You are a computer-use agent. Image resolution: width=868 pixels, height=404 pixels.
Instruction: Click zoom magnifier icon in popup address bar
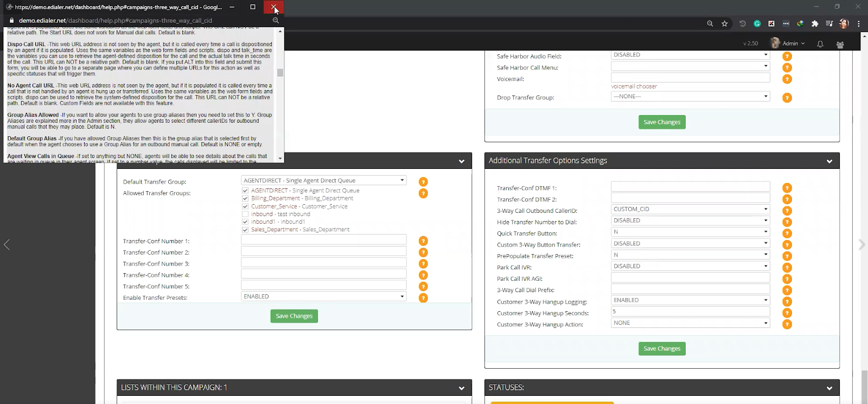point(276,21)
